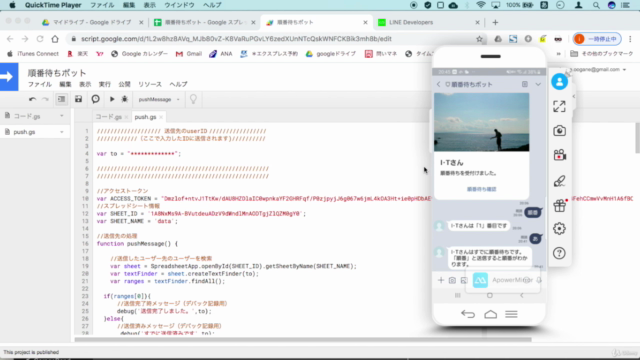
Task: Tap the phone mirror menu lines button
Action: pyautogui.click(x=511, y=314)
